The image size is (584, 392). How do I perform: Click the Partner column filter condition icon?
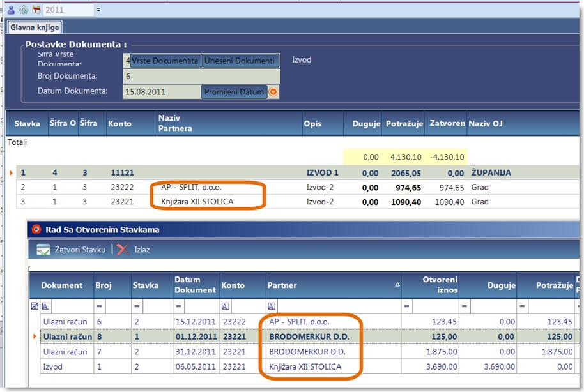tap(271, 306)
